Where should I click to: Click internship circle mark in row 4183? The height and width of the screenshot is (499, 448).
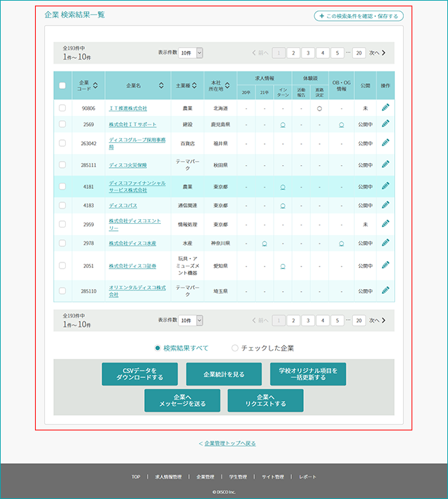pyautogui.click(x=283, y=206)
